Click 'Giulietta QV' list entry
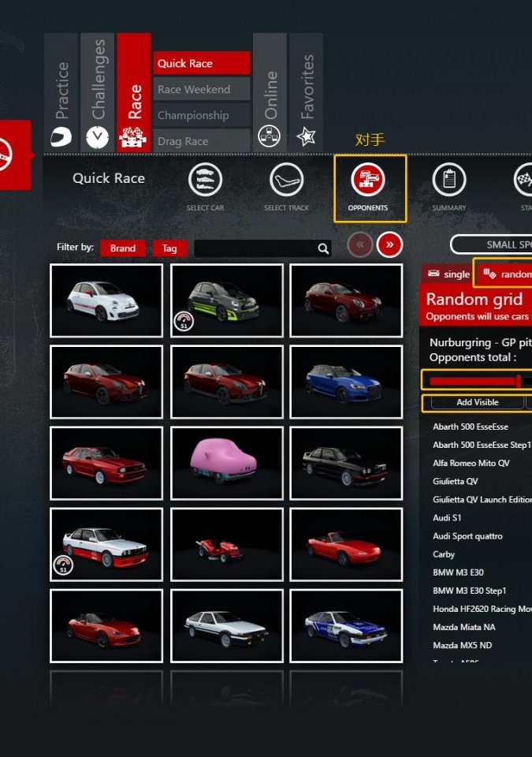The image size is (532, 757). 456,481
